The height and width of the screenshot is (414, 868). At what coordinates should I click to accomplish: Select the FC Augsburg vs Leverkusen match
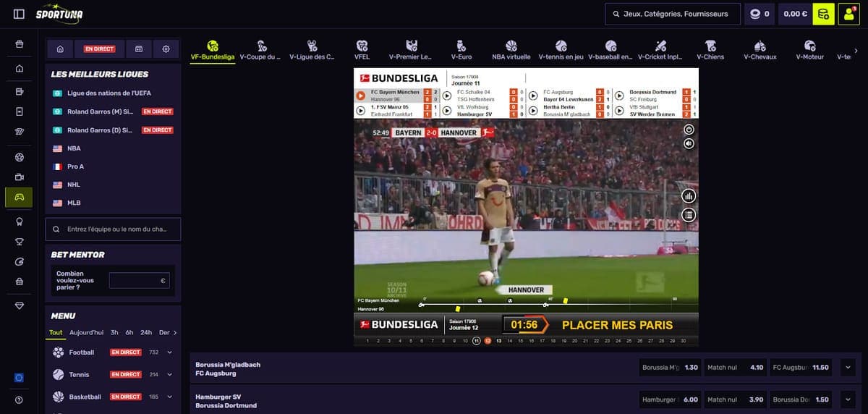569,96
